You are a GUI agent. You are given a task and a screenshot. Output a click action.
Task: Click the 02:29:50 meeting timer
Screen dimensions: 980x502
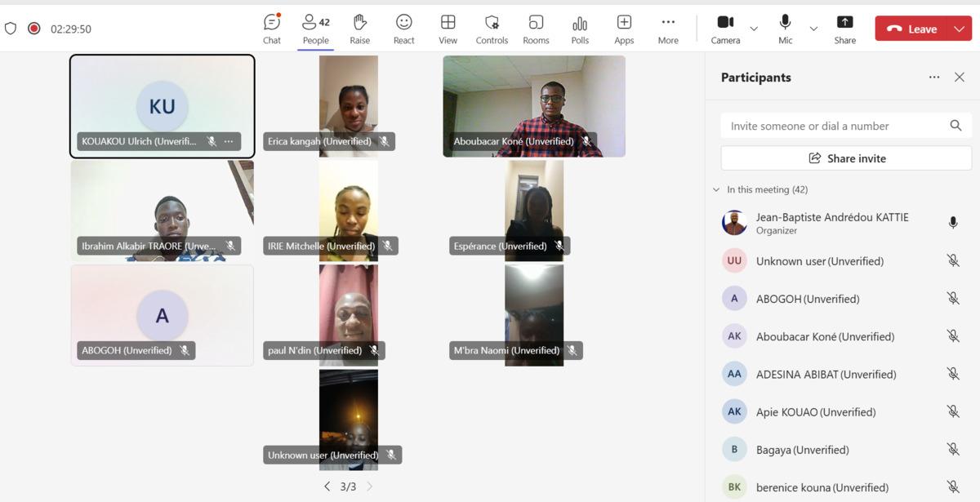coord(71,29)
